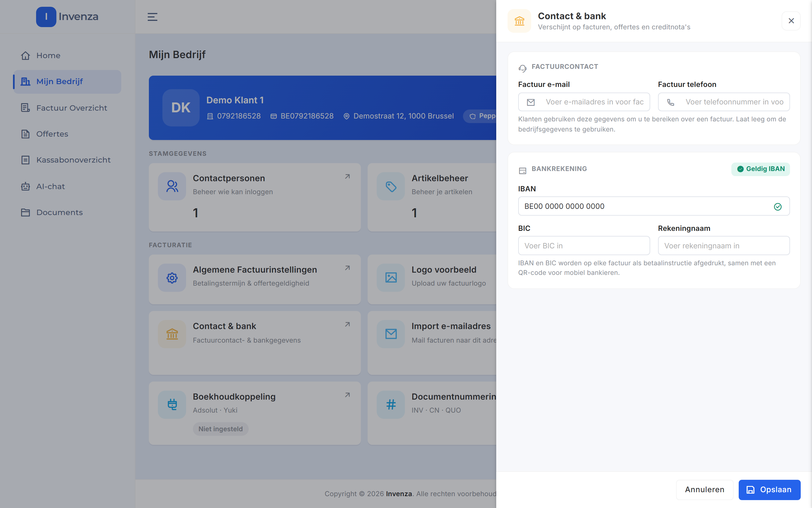Click the Bankrekening card icon
Screen dimensions: 812x508
tap(522, 171)
